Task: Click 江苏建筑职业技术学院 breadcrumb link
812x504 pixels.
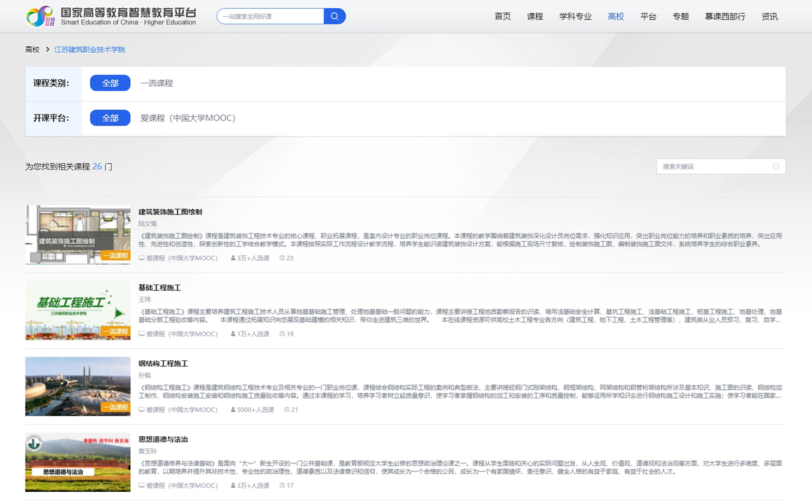Action: [x=89, y=49]
